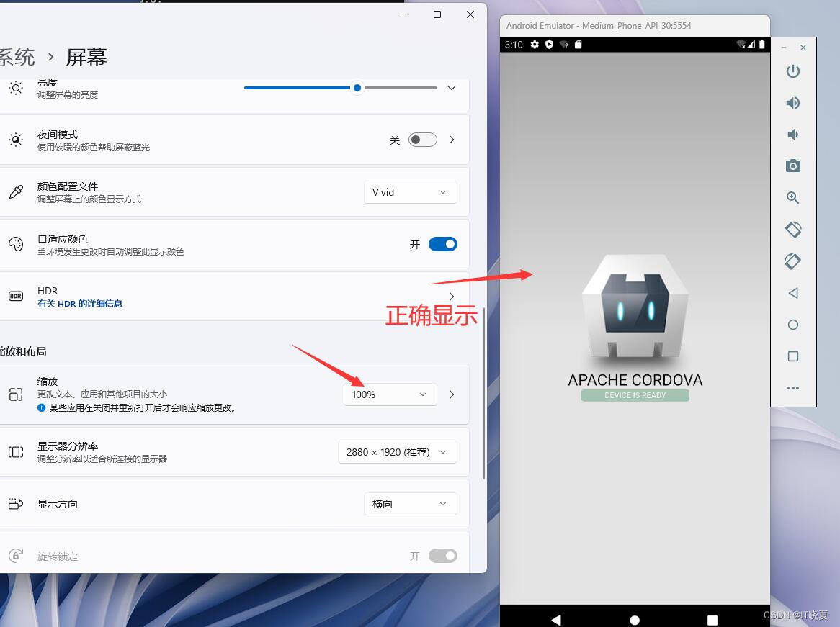Click the SD card icon in Android status bar
Image resolution: width=840 pixels, height=627 pixels.
(578, 45)
